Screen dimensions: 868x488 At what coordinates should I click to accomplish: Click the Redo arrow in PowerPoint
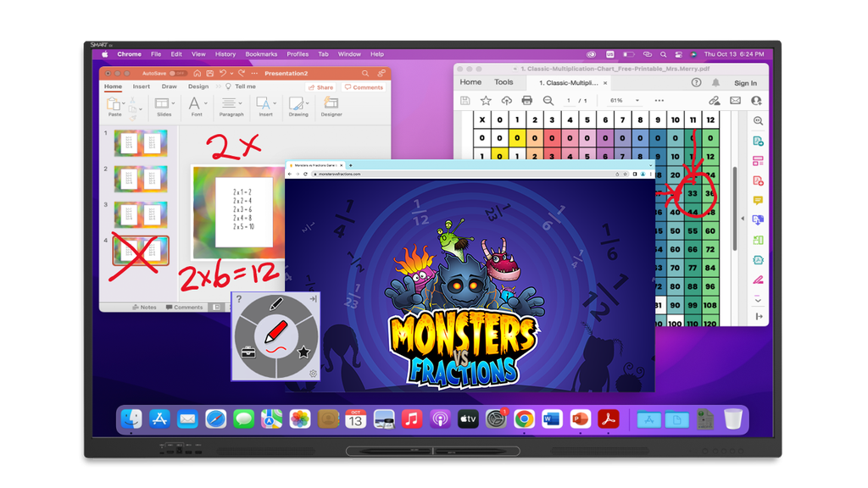tap(242, 73)
